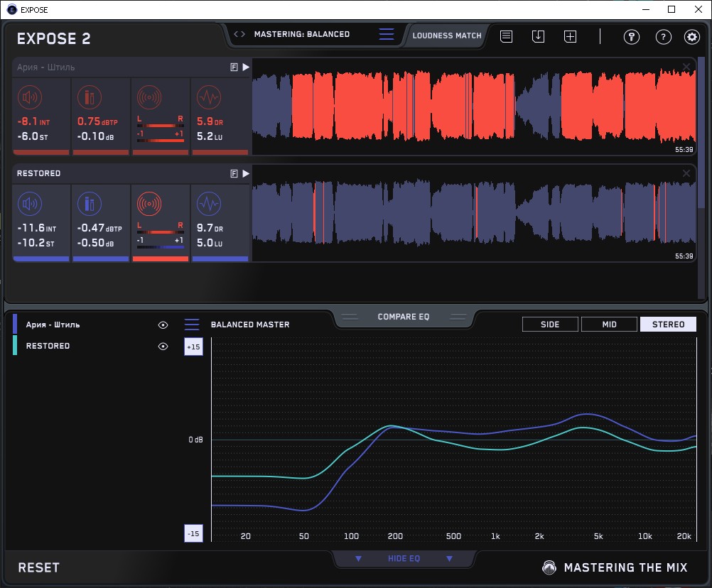Open the notes list icon
The height and width of the screenshot is (588, 712).
point(506,36)
